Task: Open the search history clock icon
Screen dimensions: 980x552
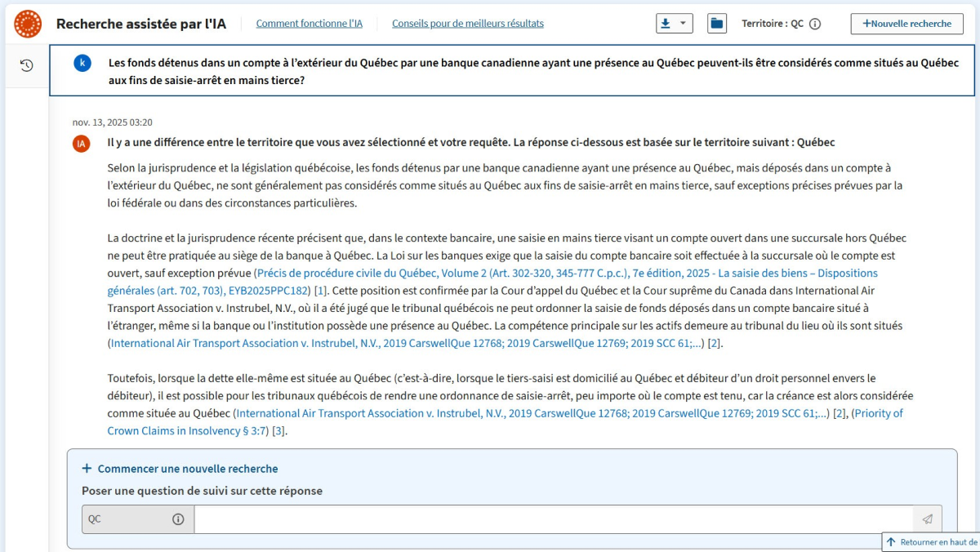Action: point(26,65)
